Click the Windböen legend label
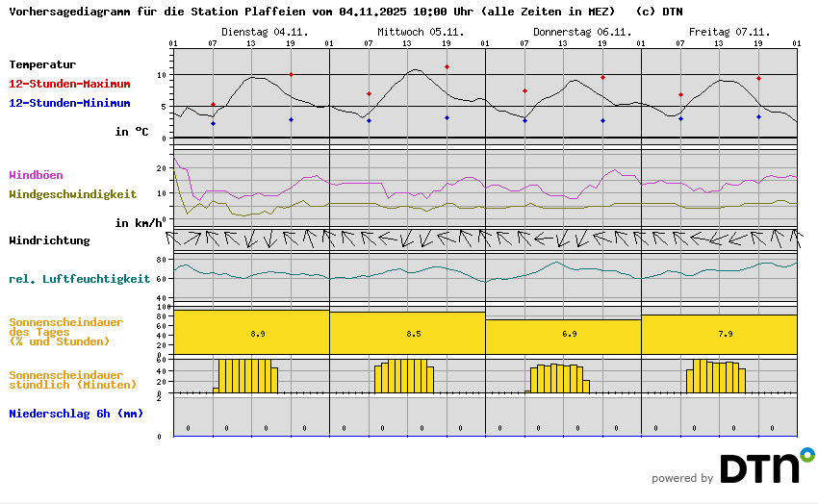 coord(36,175)
